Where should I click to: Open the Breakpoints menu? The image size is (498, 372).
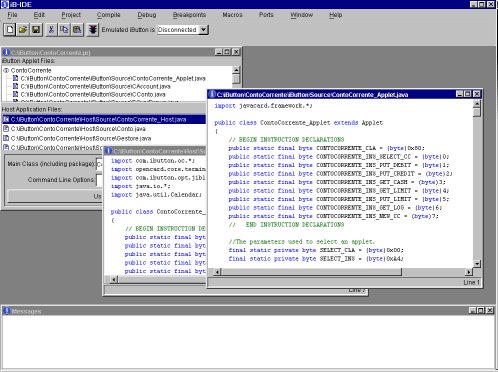coord(189,15)
